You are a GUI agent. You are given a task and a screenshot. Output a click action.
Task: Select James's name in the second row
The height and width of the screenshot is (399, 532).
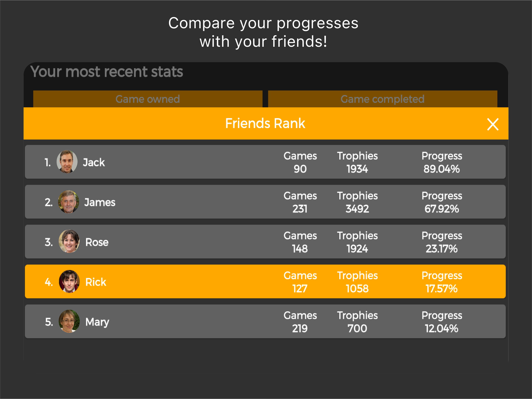100,202
